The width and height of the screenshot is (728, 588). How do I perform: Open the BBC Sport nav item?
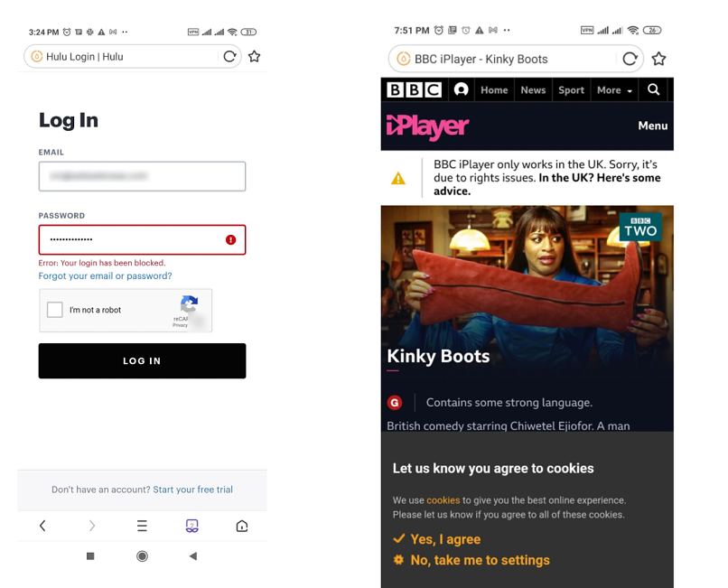pos(571,90)
